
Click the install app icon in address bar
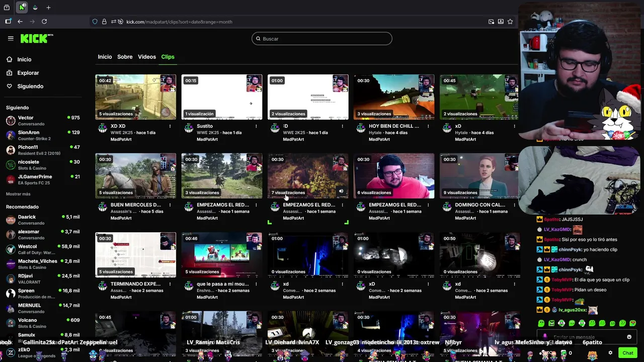[x=501, y=22]
